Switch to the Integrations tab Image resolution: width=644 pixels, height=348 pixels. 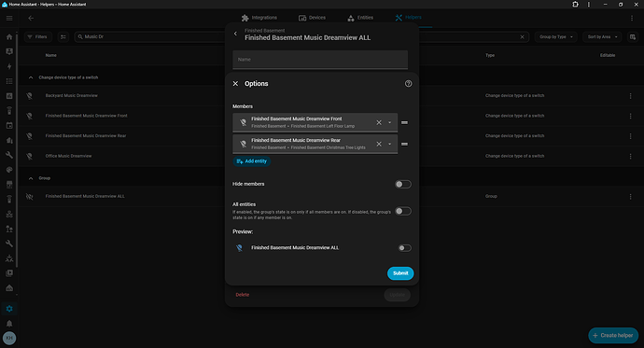click(x=259, y=18)
